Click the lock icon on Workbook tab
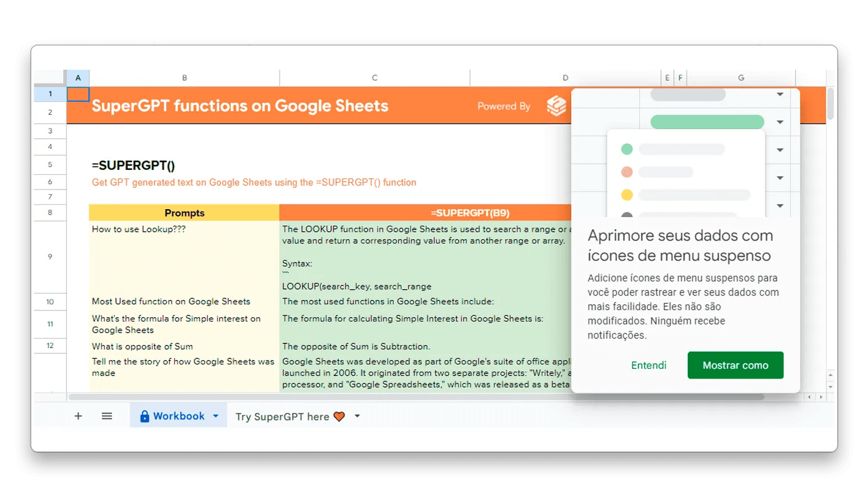 (x=145, y=417)
